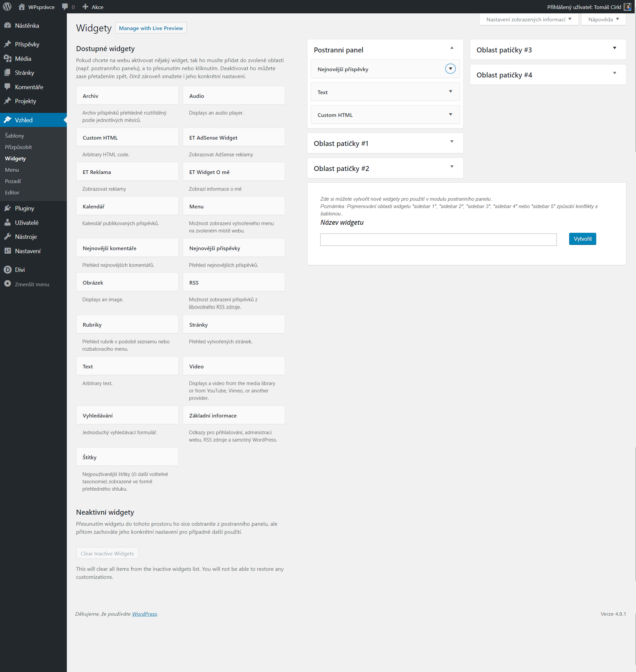Viewport: 636px width, 672px height.
Task: Select the Audio available widget
Action: pos(234,96)
